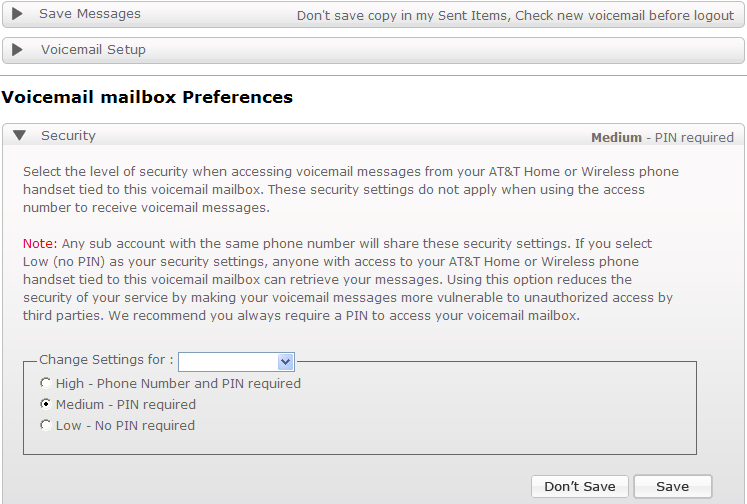This screenshot has height=504, width=747.
Task: Click the red Note: warning text
Action: tap(40, 244)
